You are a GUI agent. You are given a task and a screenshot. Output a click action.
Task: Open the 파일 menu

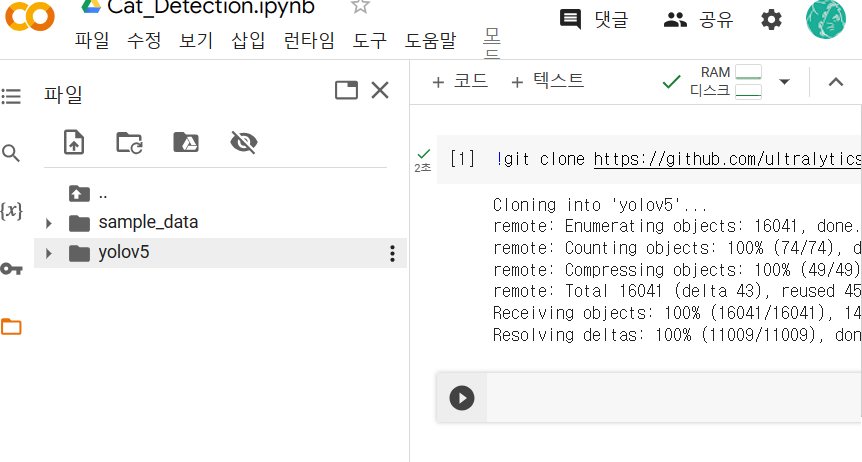[92, 40]
